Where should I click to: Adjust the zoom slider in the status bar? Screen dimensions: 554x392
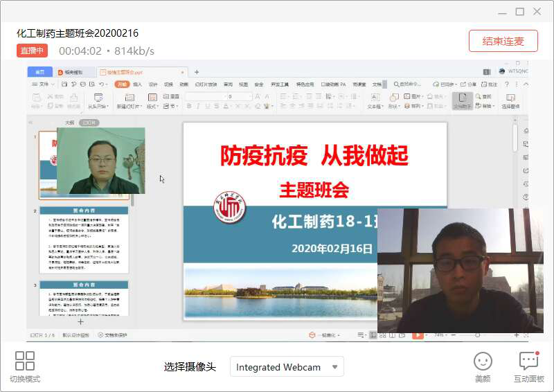478,335
